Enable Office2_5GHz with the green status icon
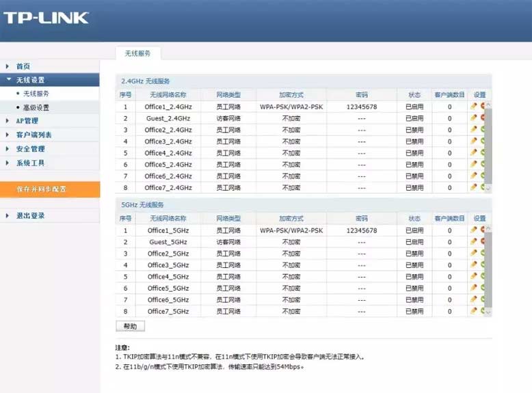This screenshot has height=393, width=532. (x=483, y=253)
